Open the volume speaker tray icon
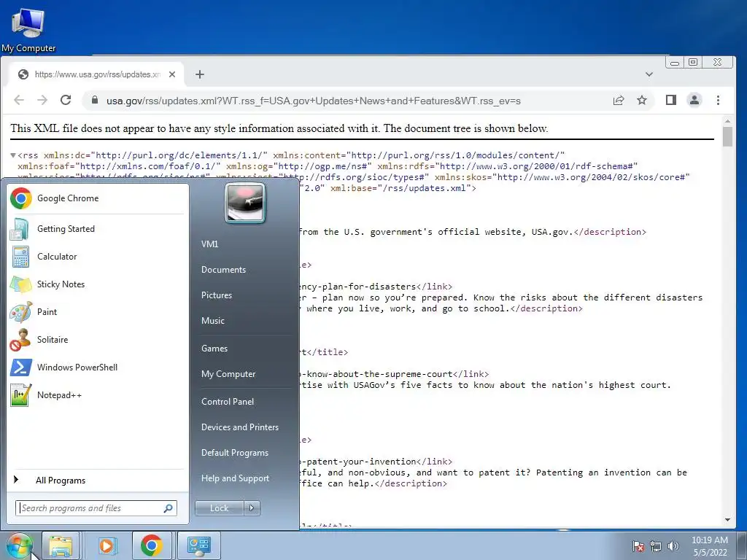 [x=673, y=547]
